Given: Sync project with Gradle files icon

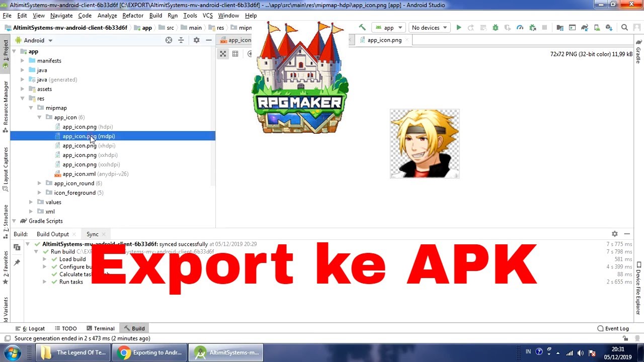Looking at the screenshot, I should coord(585,28).
